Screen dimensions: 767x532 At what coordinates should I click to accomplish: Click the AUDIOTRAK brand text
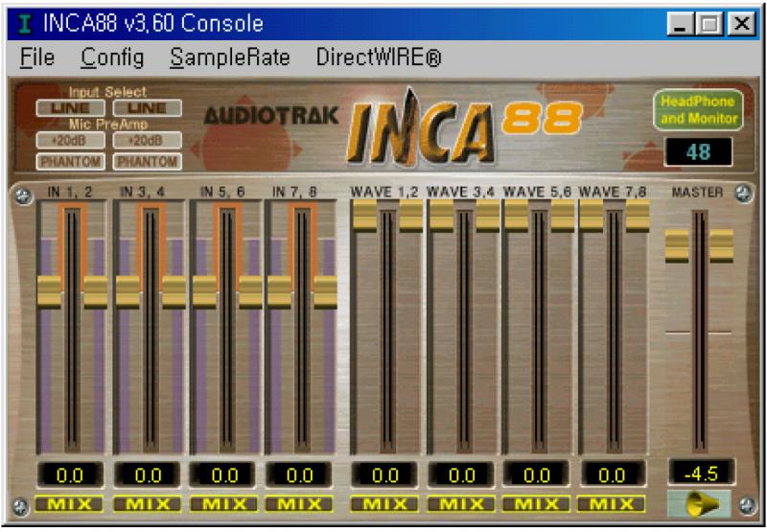tap(271, 116)
